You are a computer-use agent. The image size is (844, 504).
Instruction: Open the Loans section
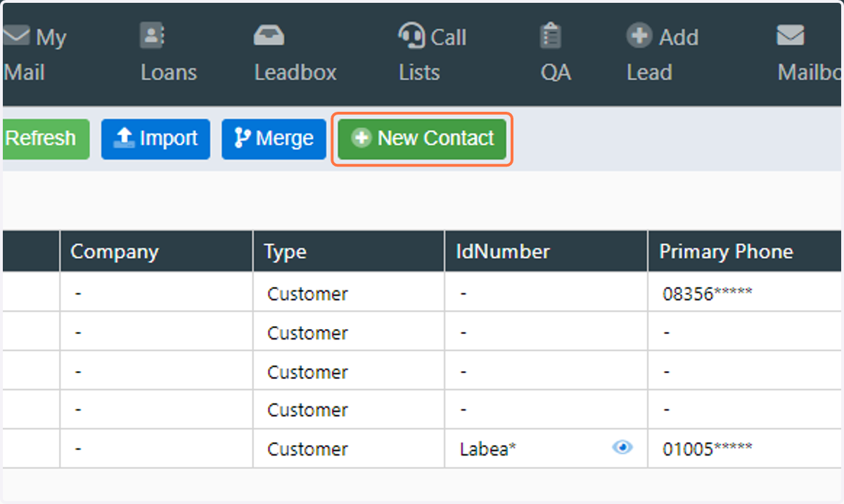pyautogui.click(x=168, y=54)
